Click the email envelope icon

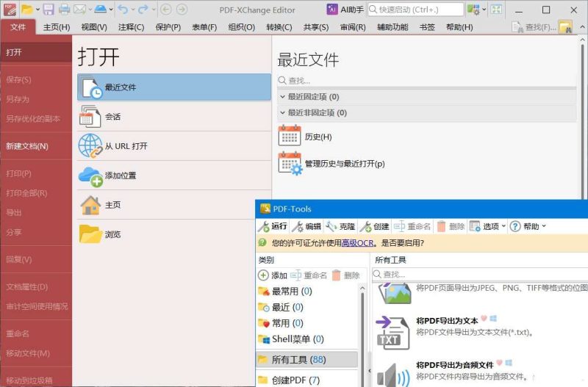pos(79,10)
